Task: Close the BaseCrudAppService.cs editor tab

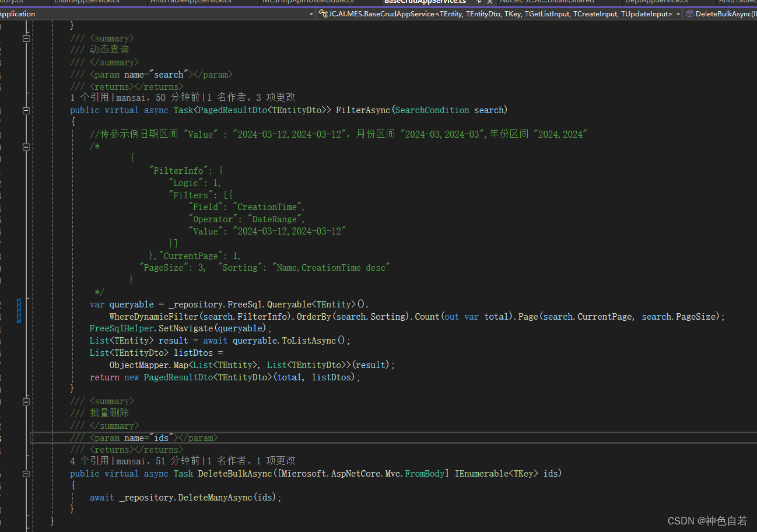Action: tap(489, 2)
